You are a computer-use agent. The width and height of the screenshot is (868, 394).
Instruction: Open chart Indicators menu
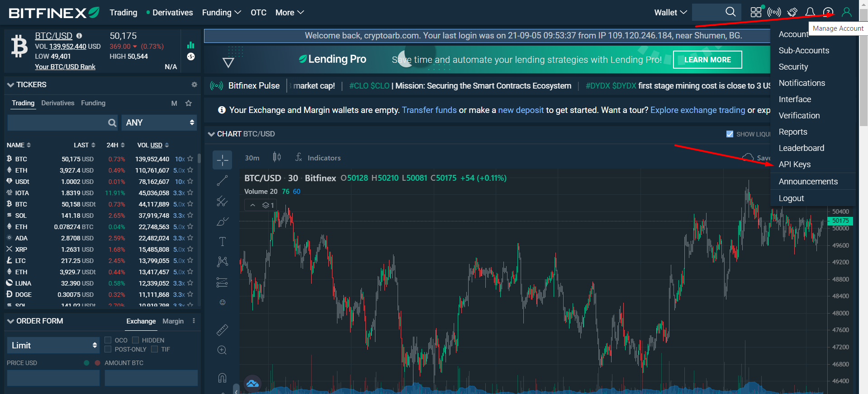tap(318, 158)
